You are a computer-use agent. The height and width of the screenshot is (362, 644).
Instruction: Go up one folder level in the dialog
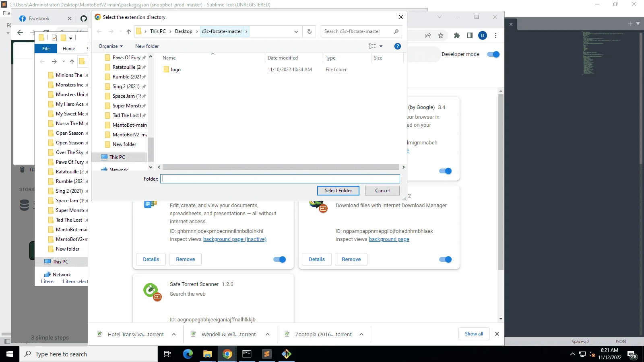[x=129, y=31]
